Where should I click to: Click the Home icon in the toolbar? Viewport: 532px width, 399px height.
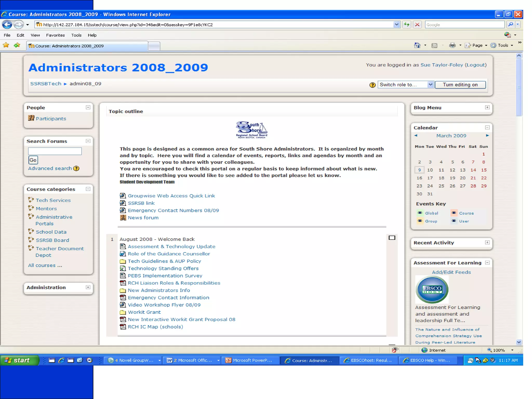pyautogui.click(x=417, y=45)
